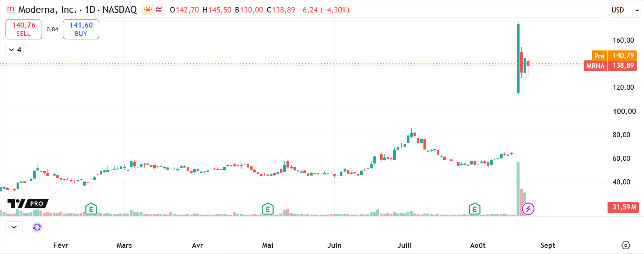Image resolution: width=644 pixels, height=254 pixels.
Task: Click the Mai label on time axis
Action: tap(268, 245)
